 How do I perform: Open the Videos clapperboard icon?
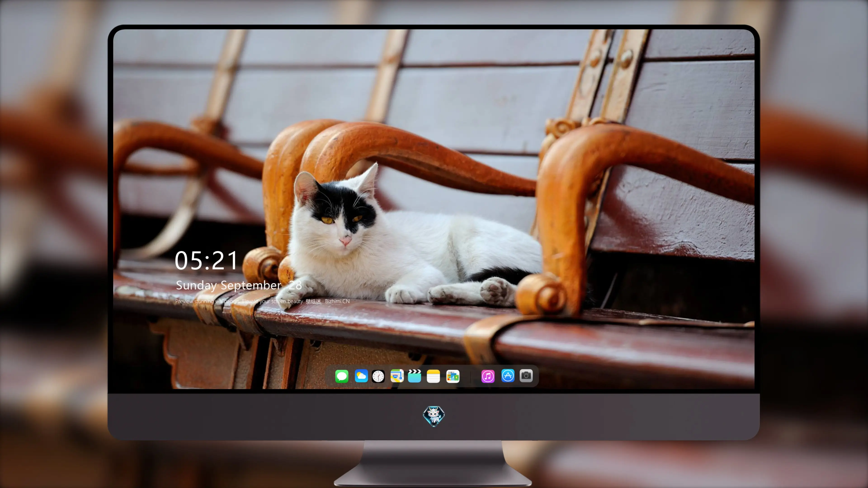(415, 376)
